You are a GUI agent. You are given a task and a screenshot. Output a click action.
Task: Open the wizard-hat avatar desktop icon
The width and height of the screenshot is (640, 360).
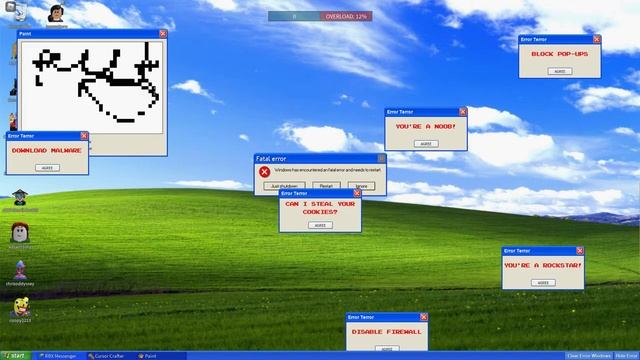coord(20,198)
